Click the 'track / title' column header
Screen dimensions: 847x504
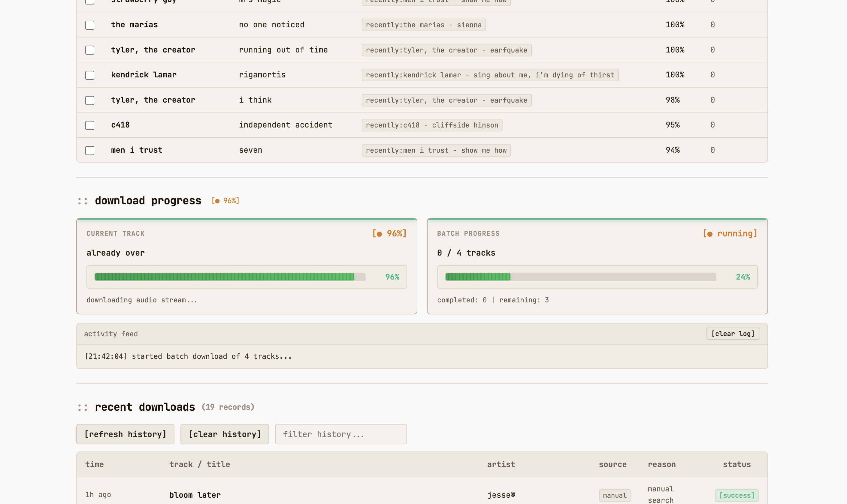coord(199,465)
